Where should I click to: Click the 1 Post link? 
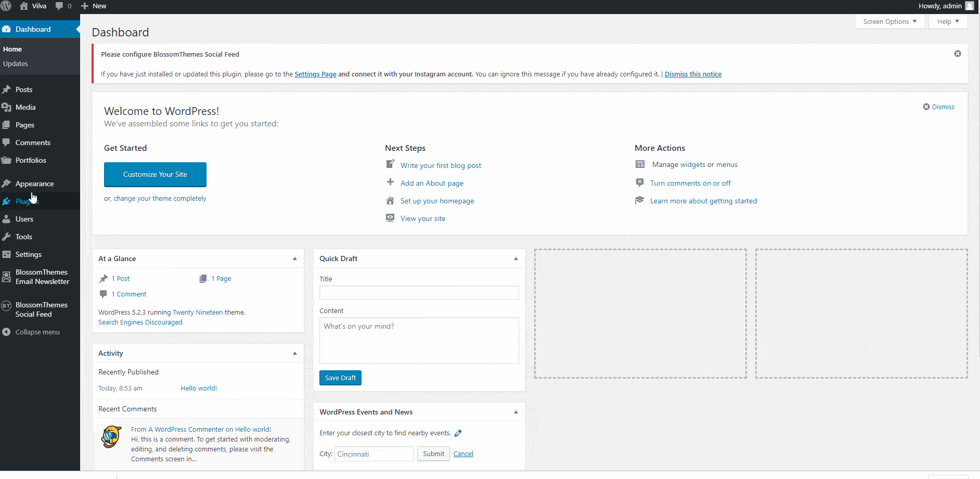[x=121, y=279]
